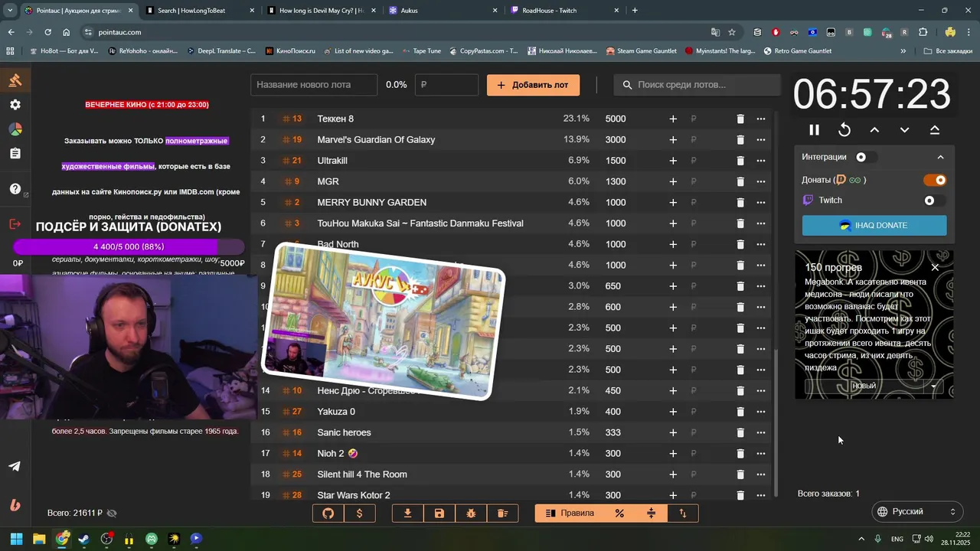Open more options for Marvel's Guardian Of Galaxy
The image size is (980, 551).
(761, 139)
